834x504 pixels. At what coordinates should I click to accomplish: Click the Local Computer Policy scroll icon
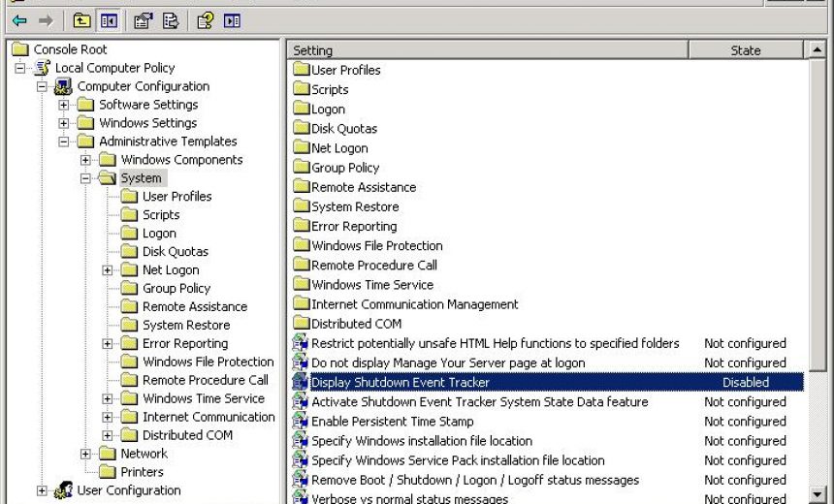(x=42, y=68)
